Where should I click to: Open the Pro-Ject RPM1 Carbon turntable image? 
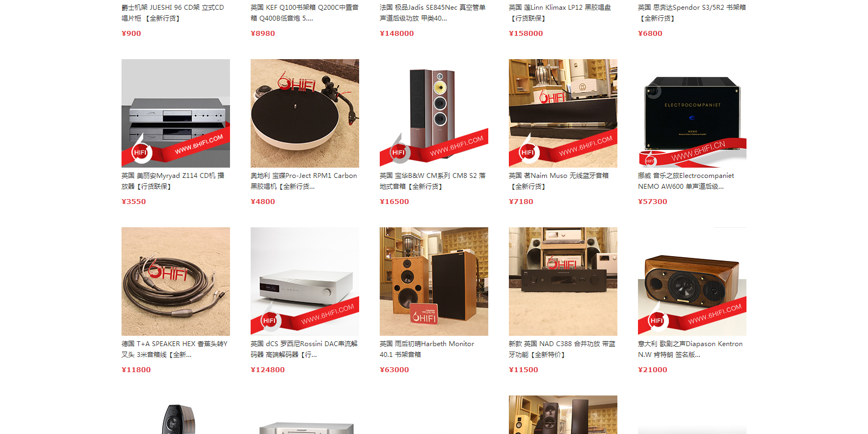click(305, 113)
